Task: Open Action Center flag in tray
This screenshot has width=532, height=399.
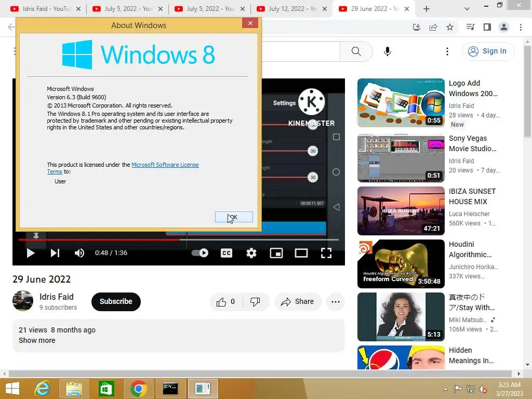Action: click(458, 389)
